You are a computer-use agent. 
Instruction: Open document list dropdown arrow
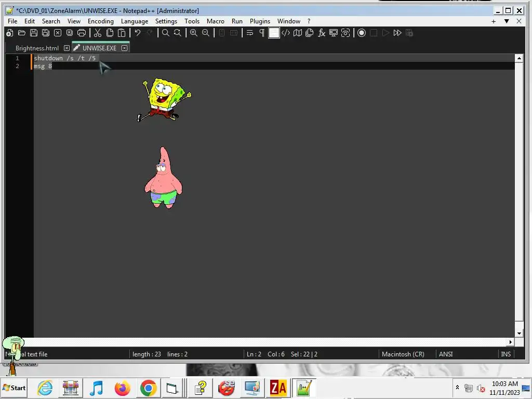(x=507, y=21)
